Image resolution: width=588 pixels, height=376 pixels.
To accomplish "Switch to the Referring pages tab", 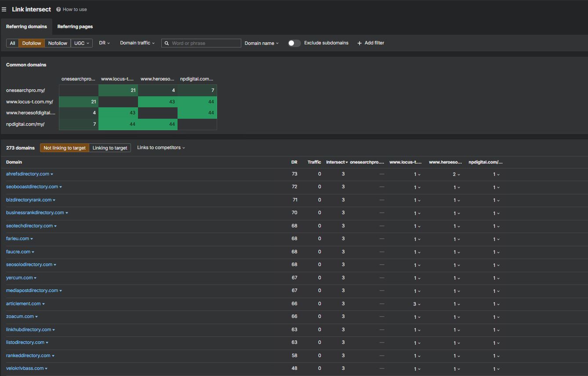I will click(75, 26).
